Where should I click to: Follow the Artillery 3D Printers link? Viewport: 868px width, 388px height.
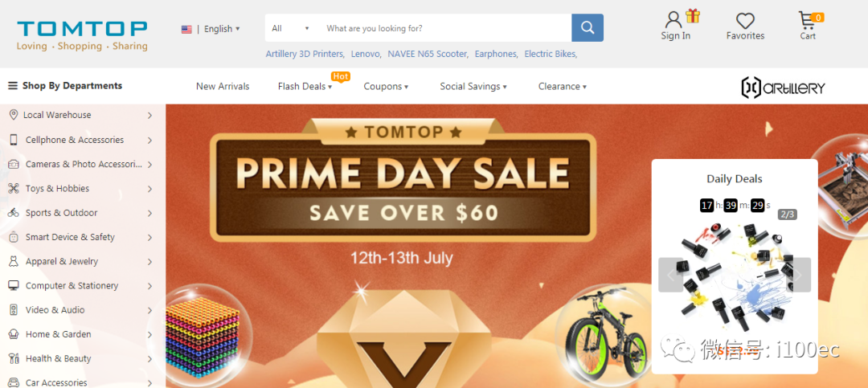click(305, 54)
